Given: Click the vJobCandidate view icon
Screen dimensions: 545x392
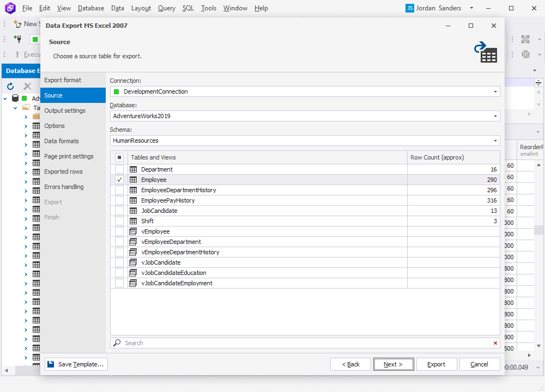Looking at the screenshot, I should point(133,262).
